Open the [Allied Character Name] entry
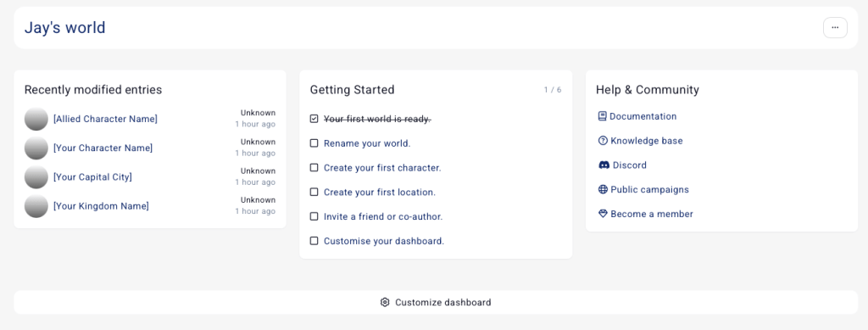Screen dimensions: 868x330 pos(105,119)
